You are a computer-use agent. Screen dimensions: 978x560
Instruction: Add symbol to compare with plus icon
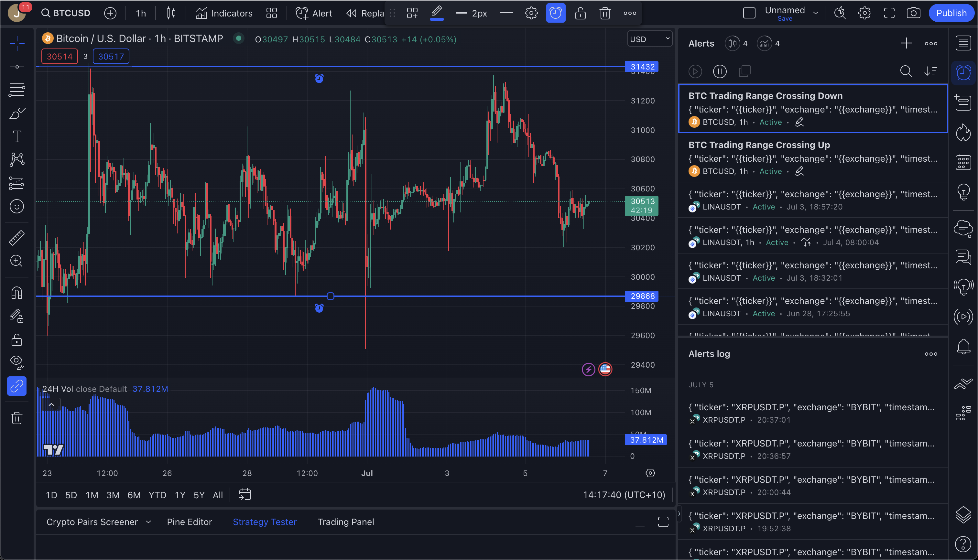pos(110,13)
